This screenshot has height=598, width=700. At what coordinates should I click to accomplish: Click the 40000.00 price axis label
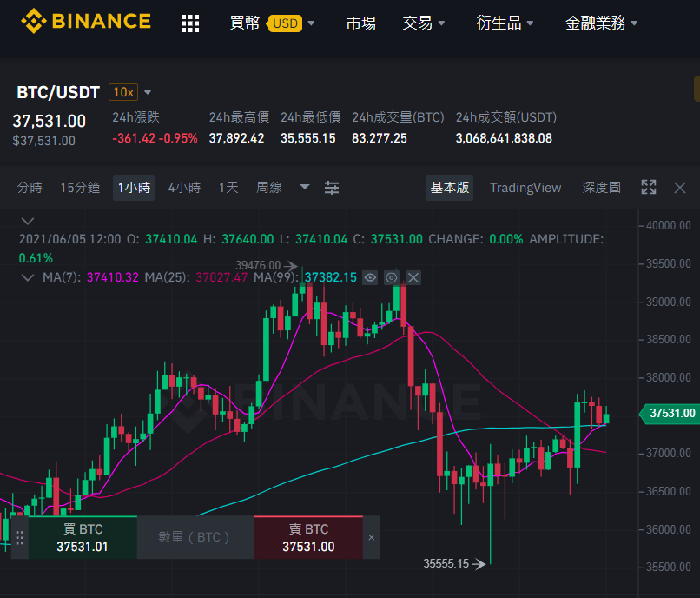(x=669, y=225)
